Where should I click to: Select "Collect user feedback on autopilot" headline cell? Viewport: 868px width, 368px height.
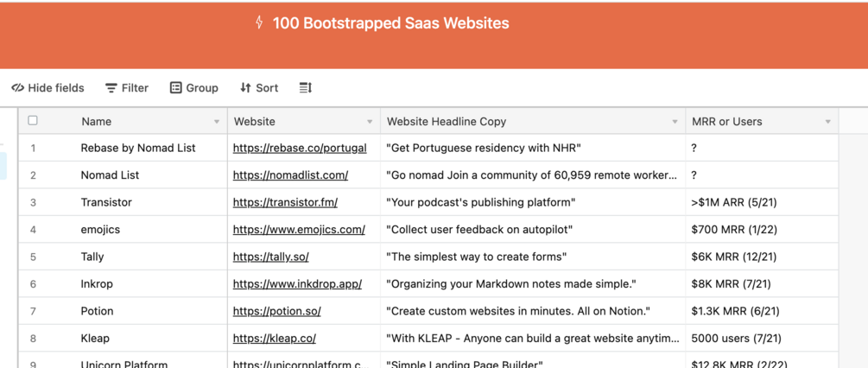click(x=479, y=229)
